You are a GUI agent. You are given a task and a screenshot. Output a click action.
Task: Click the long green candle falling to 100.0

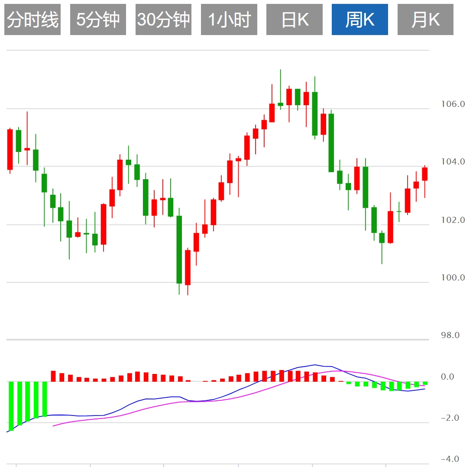click(x=179, y=249)
